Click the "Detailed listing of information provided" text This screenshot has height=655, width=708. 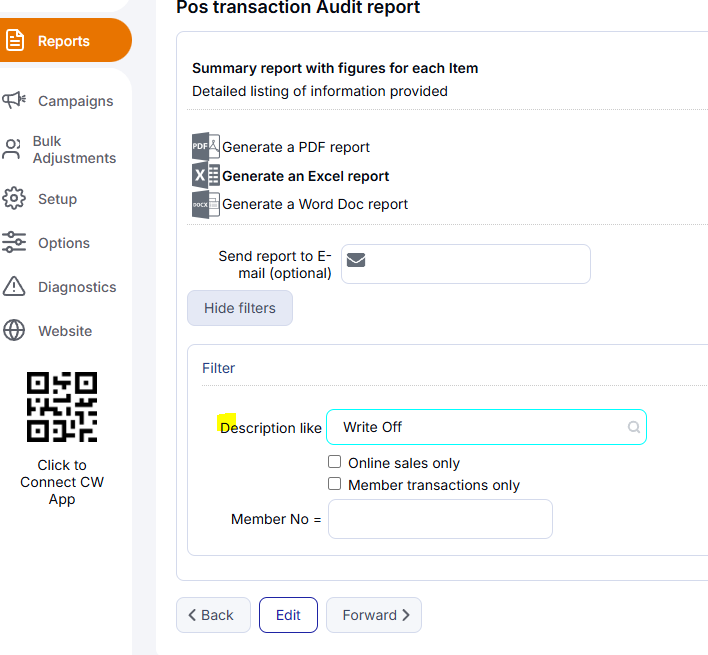[x=320, y=91]
